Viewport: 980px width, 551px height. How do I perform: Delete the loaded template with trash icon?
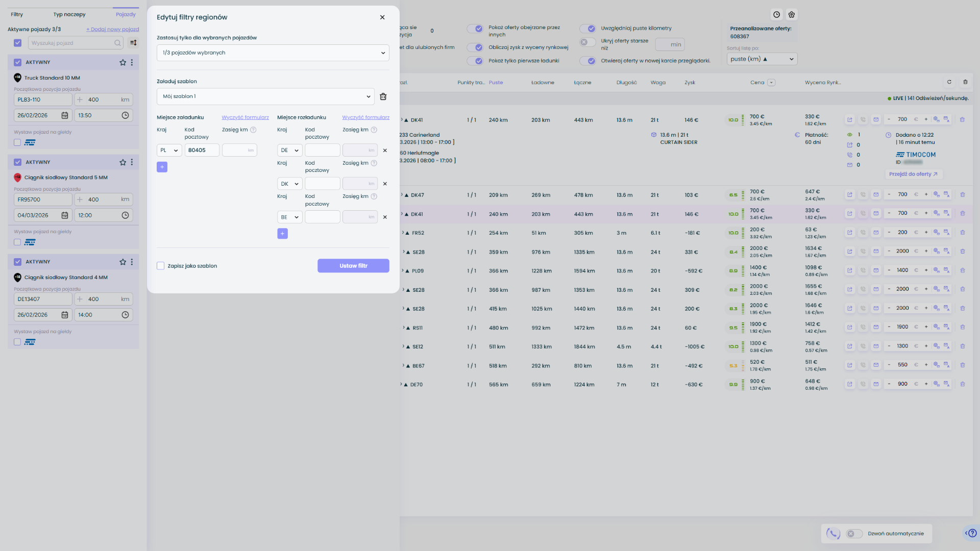coord(383,96)
